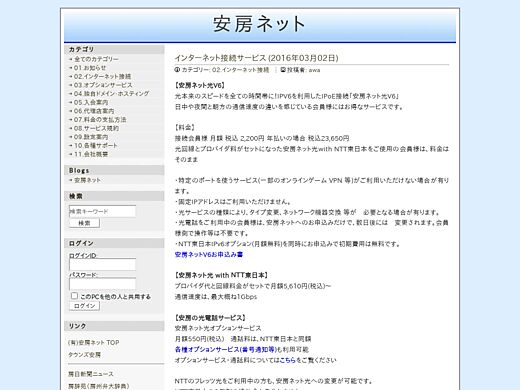Click the 【安房ネット光V6】 heading

click(x=200, y=85)
